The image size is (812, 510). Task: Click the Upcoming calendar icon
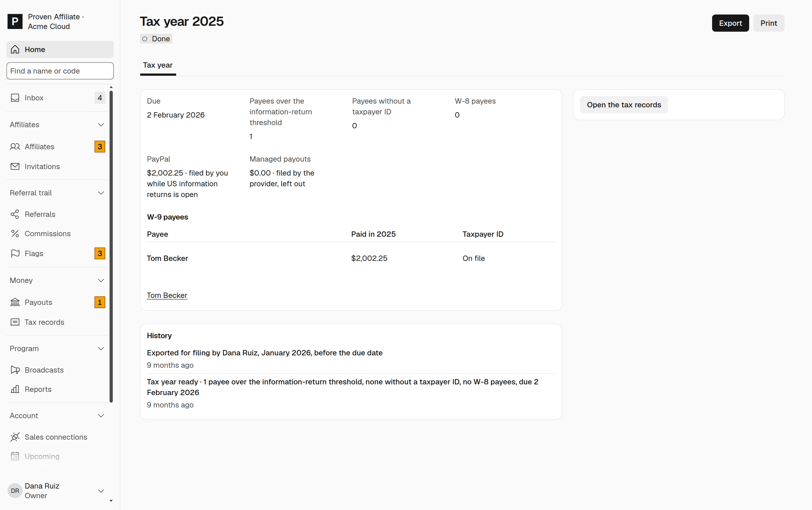(15, 456)
